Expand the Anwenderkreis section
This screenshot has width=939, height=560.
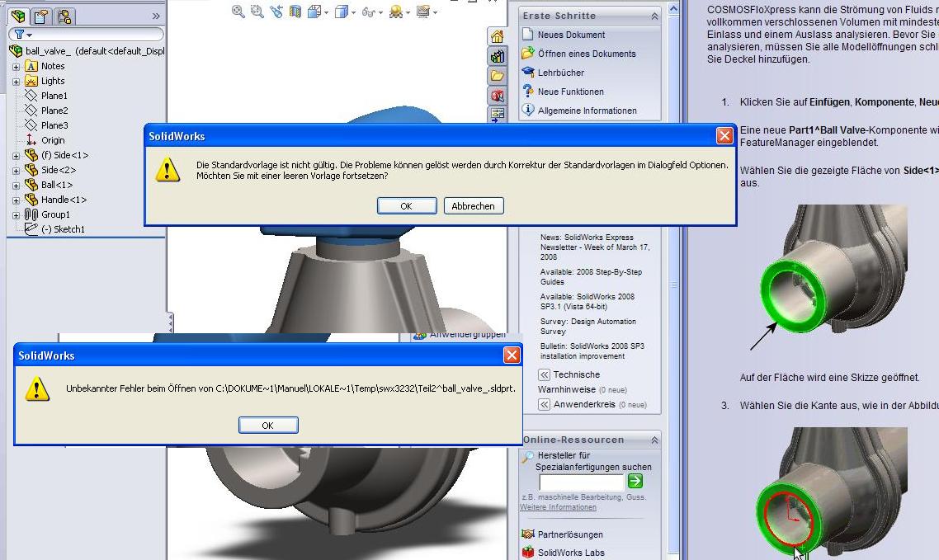[544, 404]
